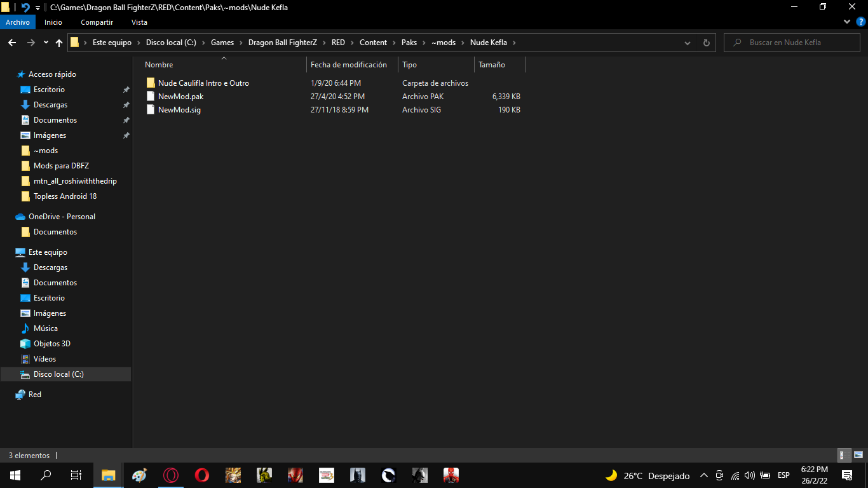Go up one level with the Up arrow
Screen dimensions: 868x488
59,43
